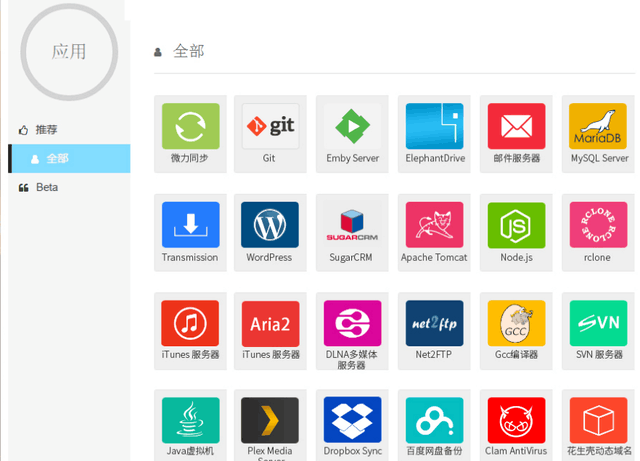Open the Java虚拟机 app icon
Screen dimensions: 640x461
click(191, 420)
